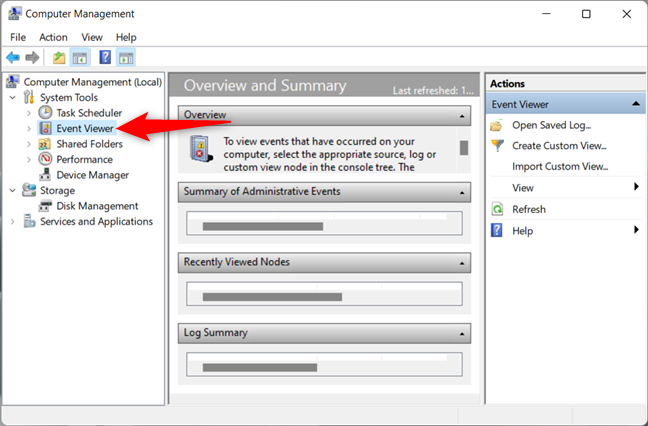This screenshot has width=648, height=426.
Task: Click the Help question icon in Actions
Action: coord(497,230)
